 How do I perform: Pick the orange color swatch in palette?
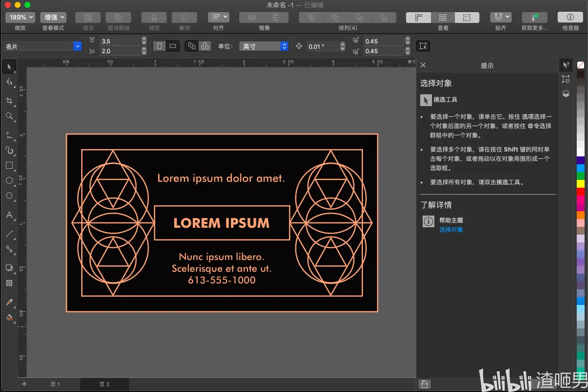tap(581, 215)
